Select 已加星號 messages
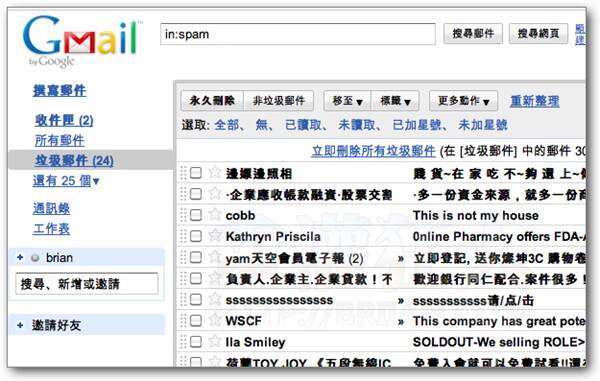The height and width of the screenshot is (381, 600). [417, 125]
